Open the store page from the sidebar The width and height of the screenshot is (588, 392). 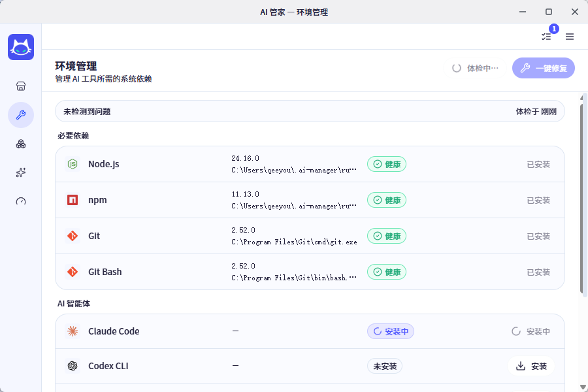[x=21, y=86]
